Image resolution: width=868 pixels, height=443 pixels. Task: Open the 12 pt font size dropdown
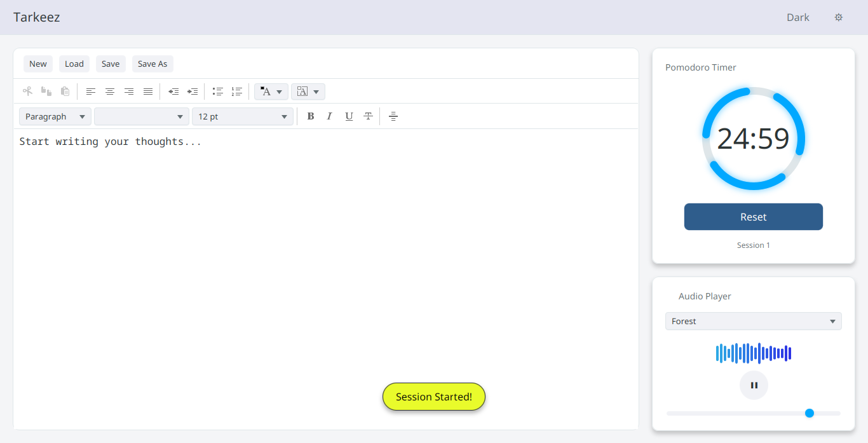pyautogui.click(x=243, y=116)
